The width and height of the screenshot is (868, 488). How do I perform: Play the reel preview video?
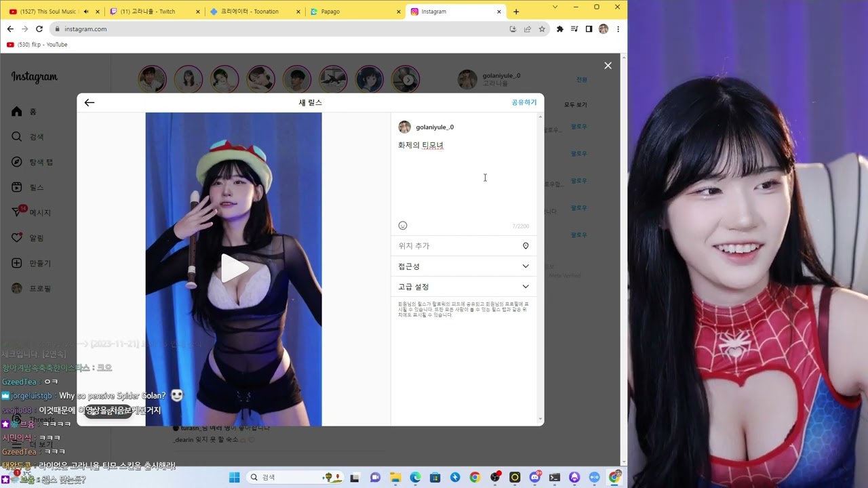[x=234, y=268]
